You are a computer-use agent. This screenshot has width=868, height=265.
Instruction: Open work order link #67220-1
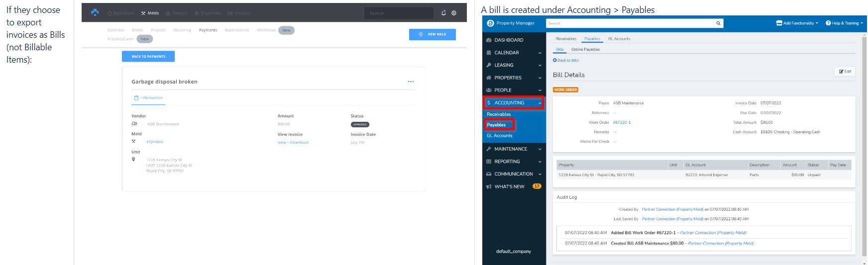(x=622, y=122)
